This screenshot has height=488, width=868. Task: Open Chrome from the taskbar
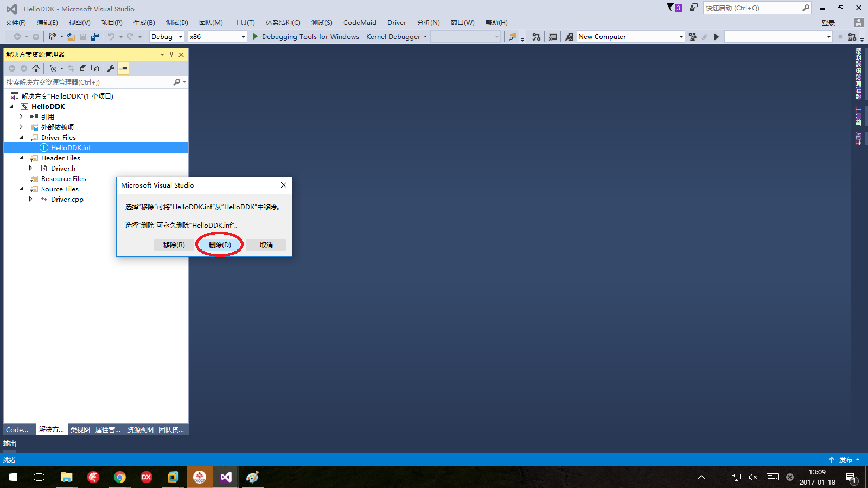(x=120, y=477)
